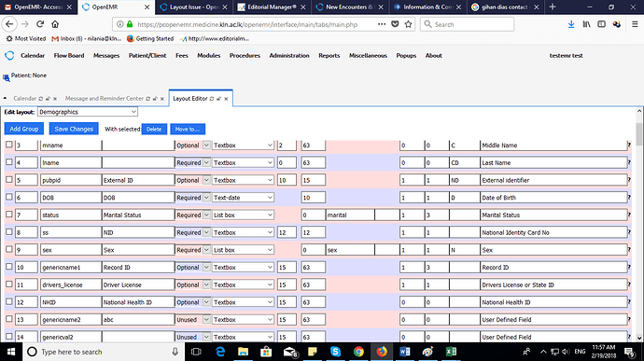Open the Firefox downloads arrow
This screenshot has height=361, width=644.
click(571, 24)
